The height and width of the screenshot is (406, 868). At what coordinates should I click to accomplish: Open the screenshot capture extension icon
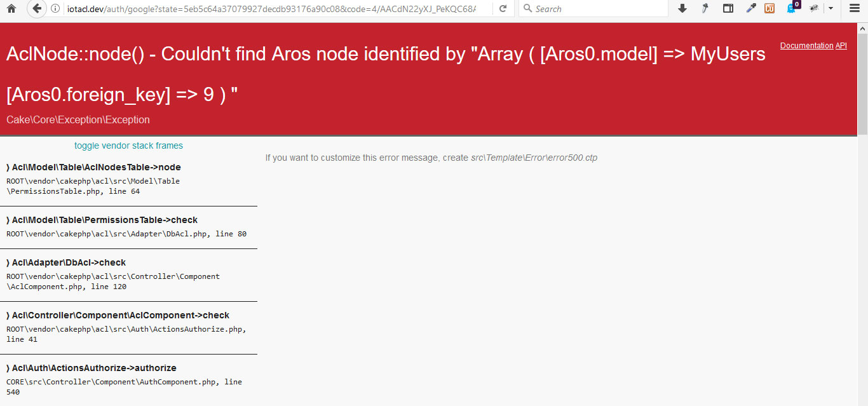(728, 8)
